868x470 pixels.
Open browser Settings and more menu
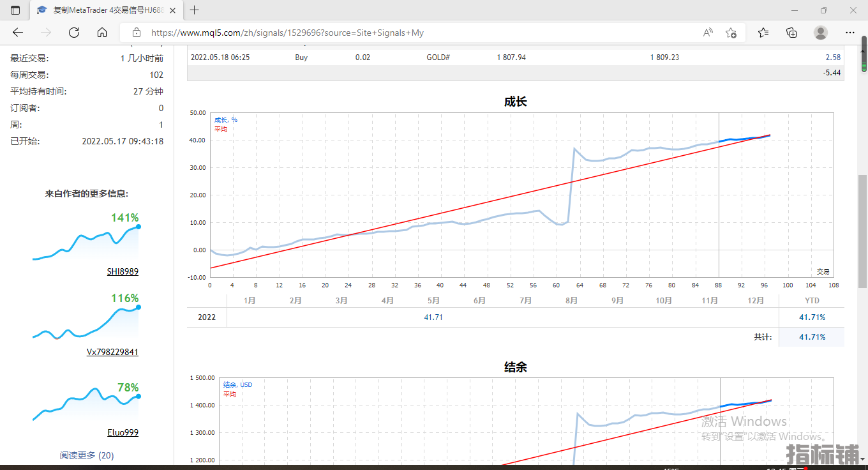click(x=849, y=33)
